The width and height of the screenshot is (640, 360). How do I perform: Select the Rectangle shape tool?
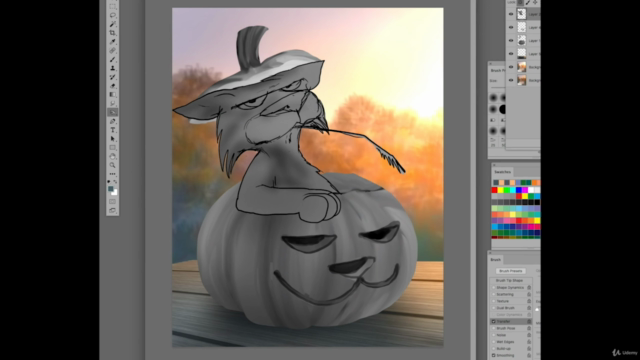click(113, 148)
